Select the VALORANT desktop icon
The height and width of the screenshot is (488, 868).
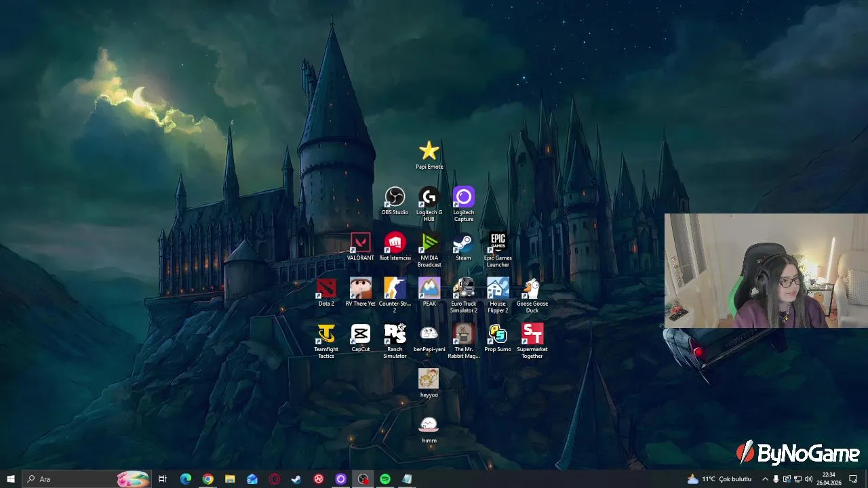pos(361,247)
